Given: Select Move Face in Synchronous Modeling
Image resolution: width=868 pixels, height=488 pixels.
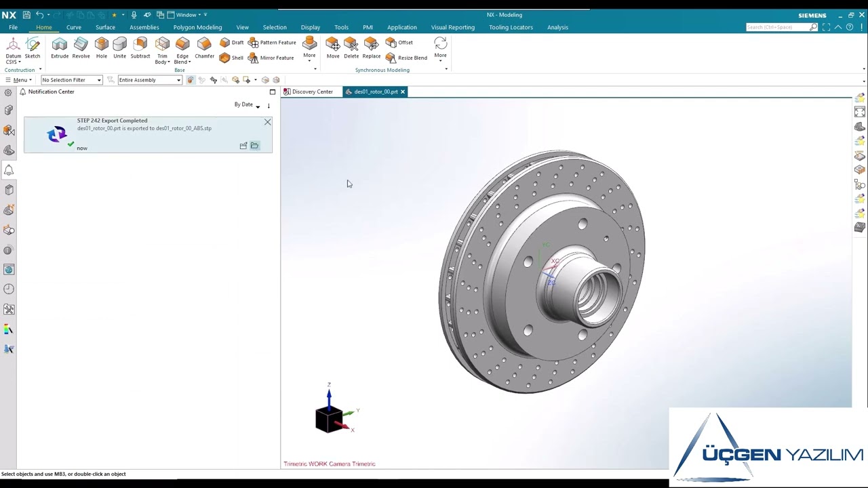Looking at the screenshot, I should [332, 47].
